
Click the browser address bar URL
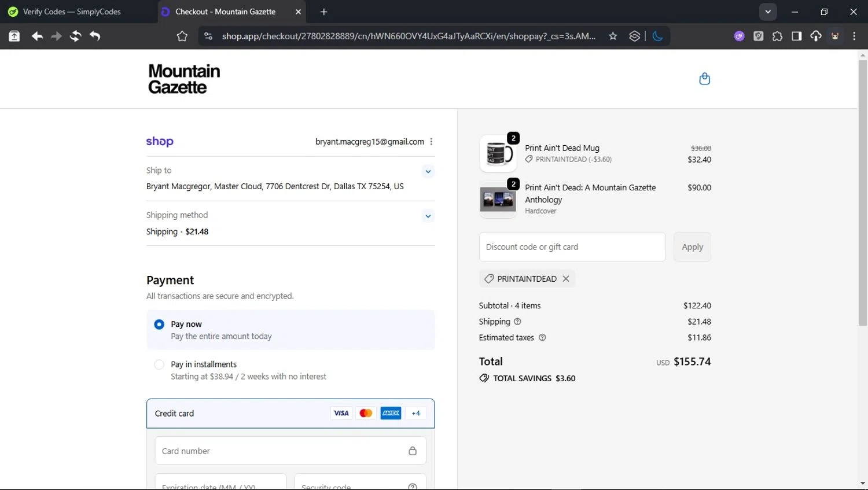click(x=409, y=36)
